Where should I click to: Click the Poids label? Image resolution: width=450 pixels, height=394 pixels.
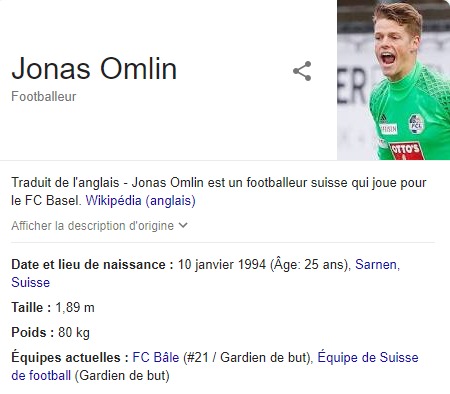coord(33,332)
